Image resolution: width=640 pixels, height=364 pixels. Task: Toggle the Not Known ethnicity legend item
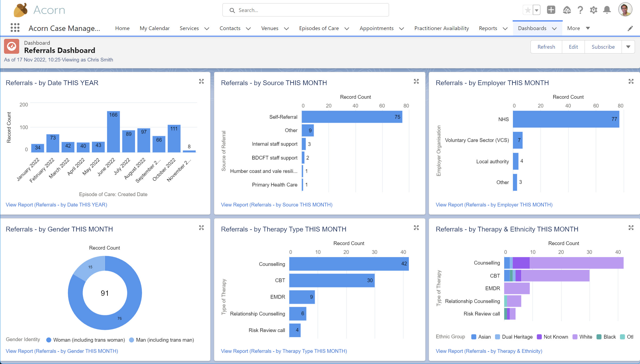(x=555, y=337)
